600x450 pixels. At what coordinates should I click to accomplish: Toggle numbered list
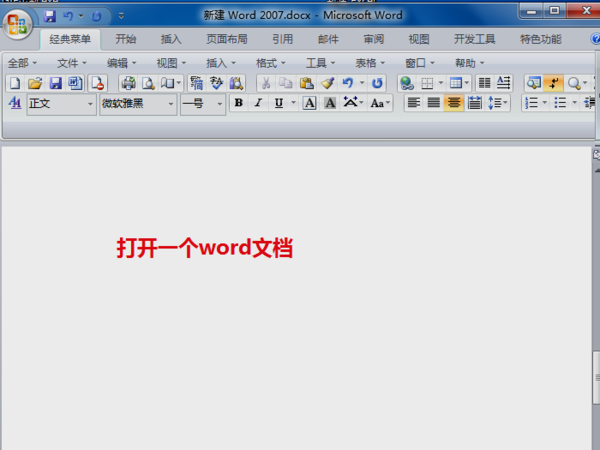(x=532, y=103)
